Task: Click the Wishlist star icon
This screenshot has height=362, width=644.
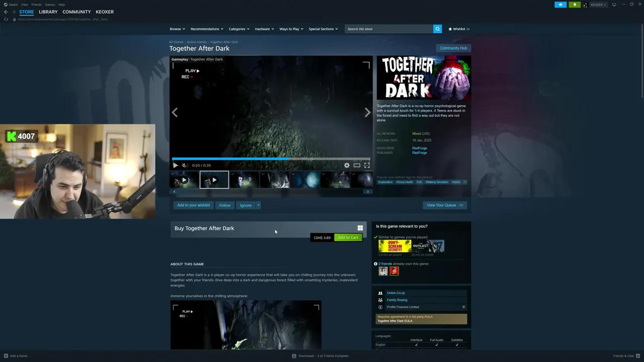Action: pos(450,29)
